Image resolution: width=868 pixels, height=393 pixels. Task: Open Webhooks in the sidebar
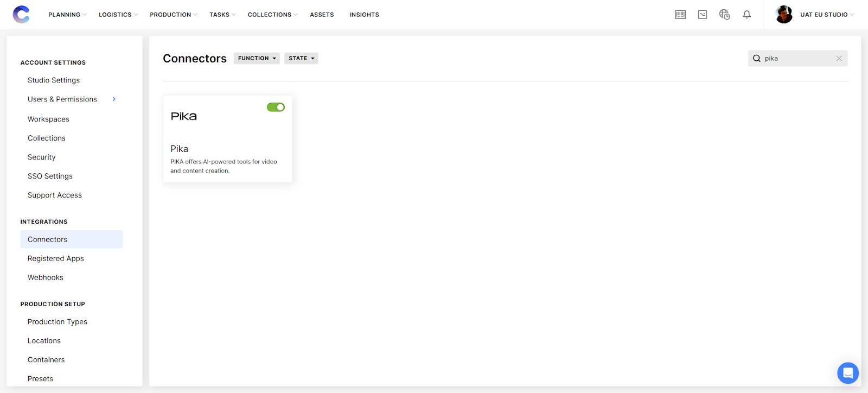point(46,277)
